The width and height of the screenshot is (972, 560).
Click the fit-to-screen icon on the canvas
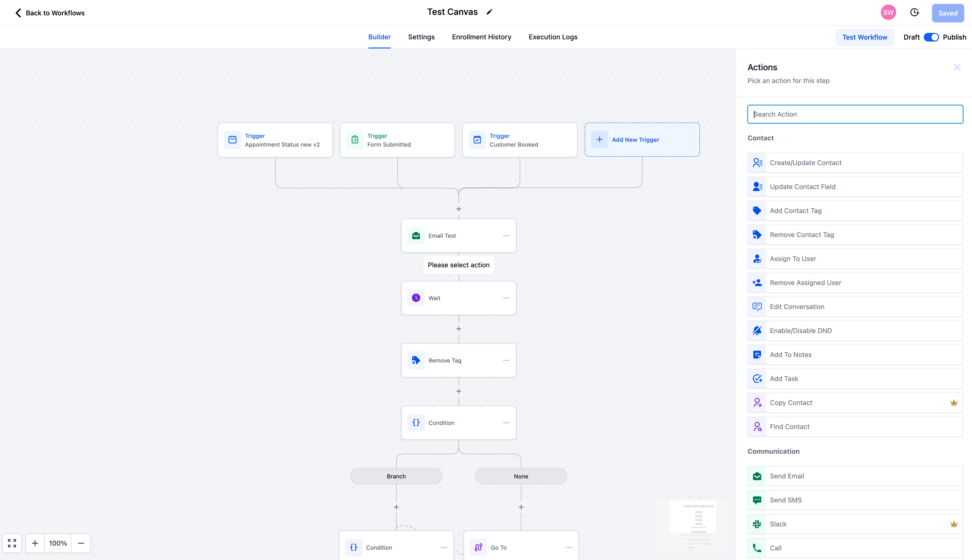coord(12,543)
